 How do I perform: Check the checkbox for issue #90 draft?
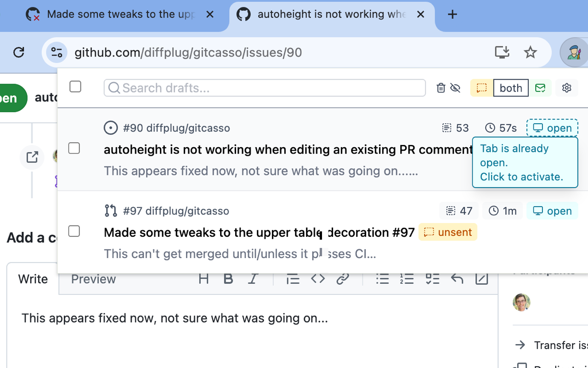pyautogui.click(x=74, y=148)
